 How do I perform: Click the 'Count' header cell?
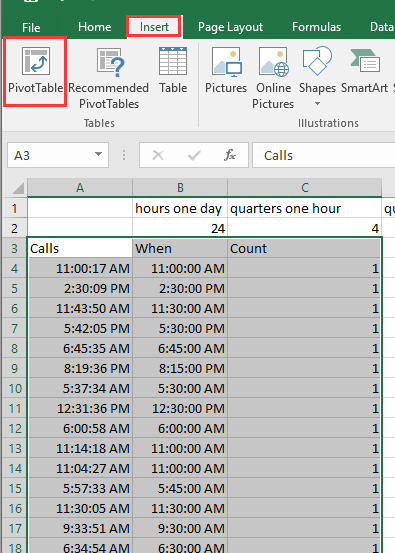pos(305,248)
